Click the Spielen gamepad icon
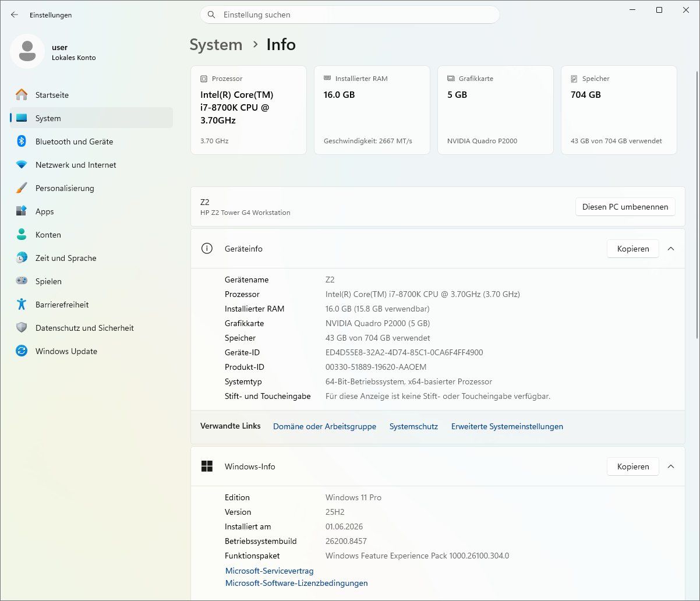Image resolution: width=700 pixels, height=601 pixels. click(22, 281)
